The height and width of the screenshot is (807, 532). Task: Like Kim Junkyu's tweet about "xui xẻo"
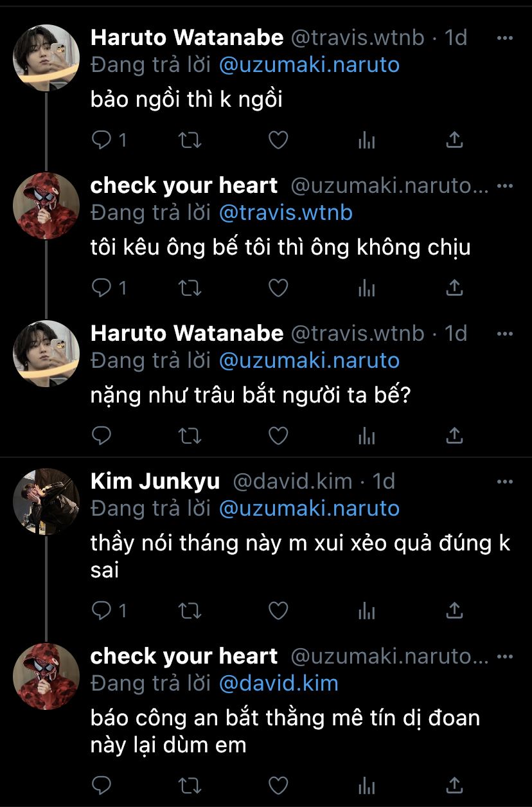point(278,610)
